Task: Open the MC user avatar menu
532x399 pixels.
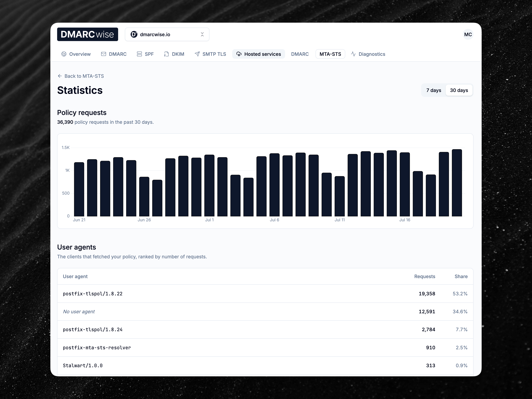Action: coord(468,34)
